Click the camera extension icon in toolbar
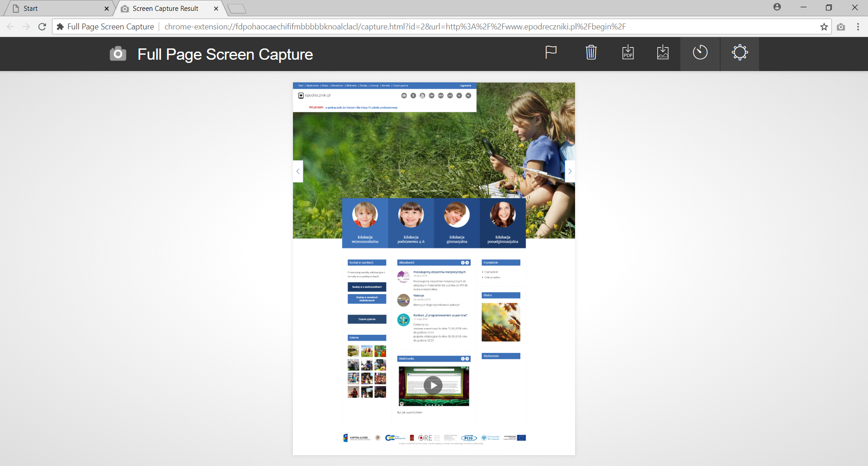The height and width of the screenshot is (466, 868). coord(841,27)
